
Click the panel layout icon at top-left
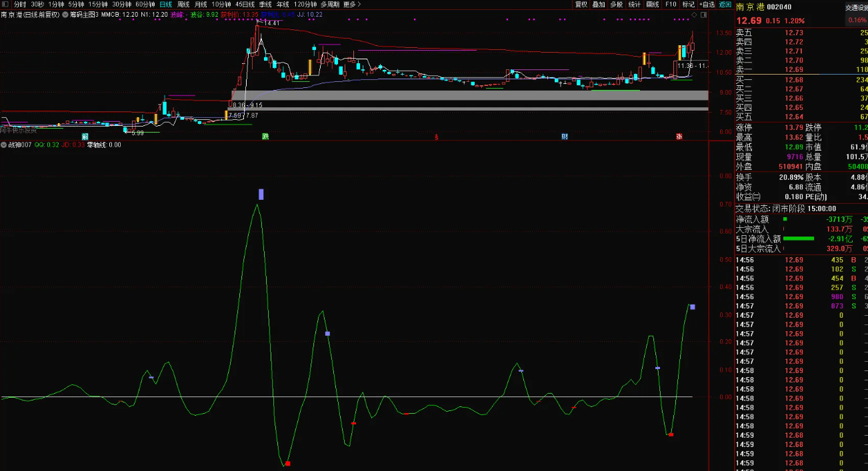pyautogui.click(x=5, y=4)
